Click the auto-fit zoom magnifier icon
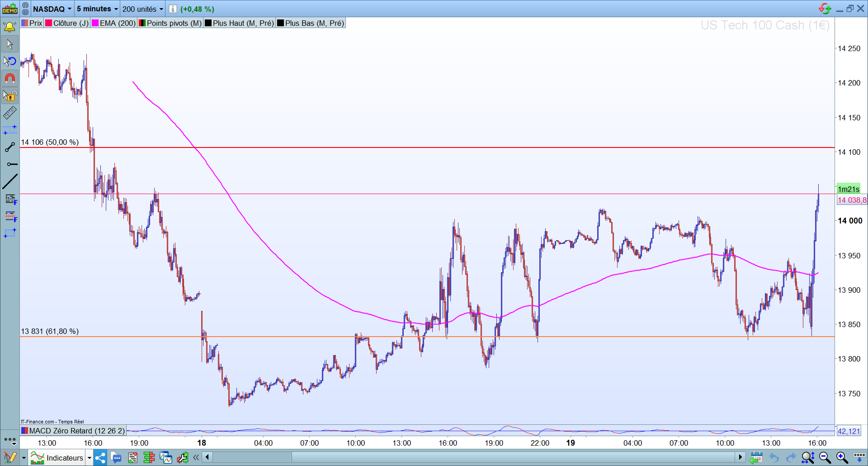 coord(807,458)
